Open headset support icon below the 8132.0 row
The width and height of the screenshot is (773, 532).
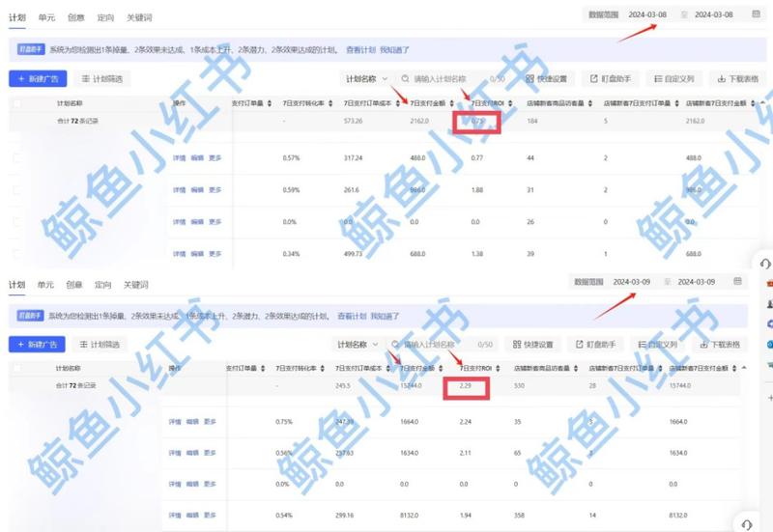746,524
